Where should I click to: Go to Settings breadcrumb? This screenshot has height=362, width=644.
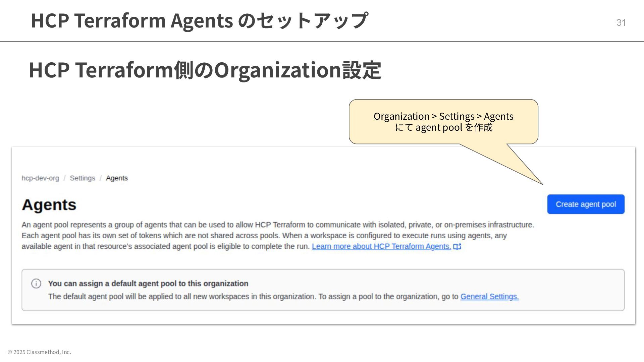pyautogui.click(x=82, y=178)
